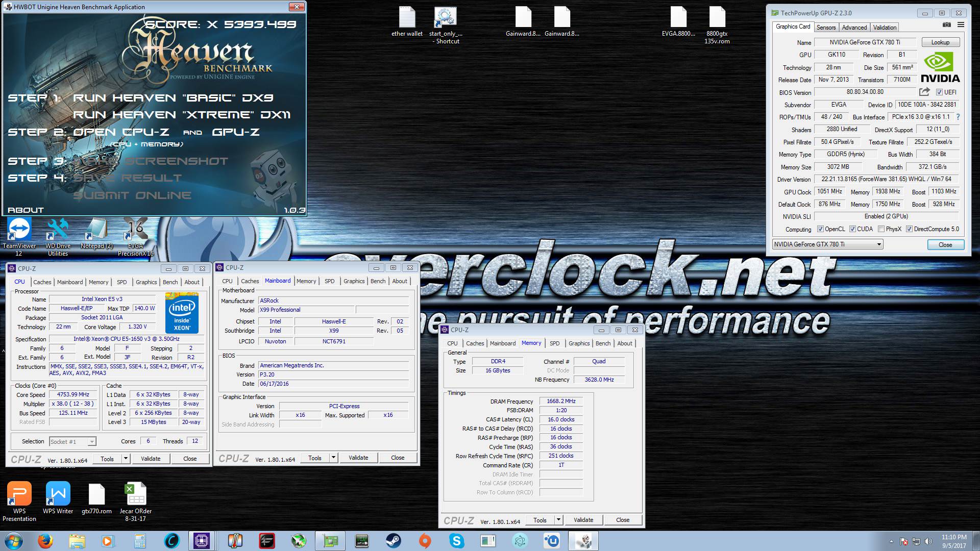Open Origin from the taskbar
This screenshot has width=980, height=551.
click(x=425, y=541)
